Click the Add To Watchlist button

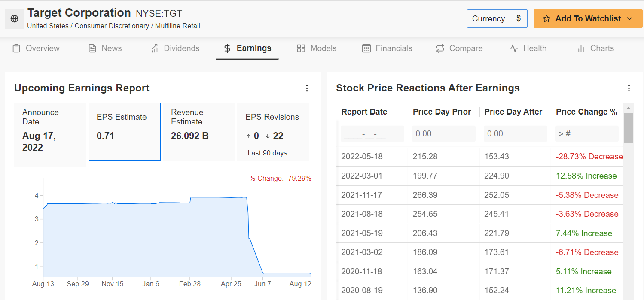pyautogui.click(x=588, y=19)
